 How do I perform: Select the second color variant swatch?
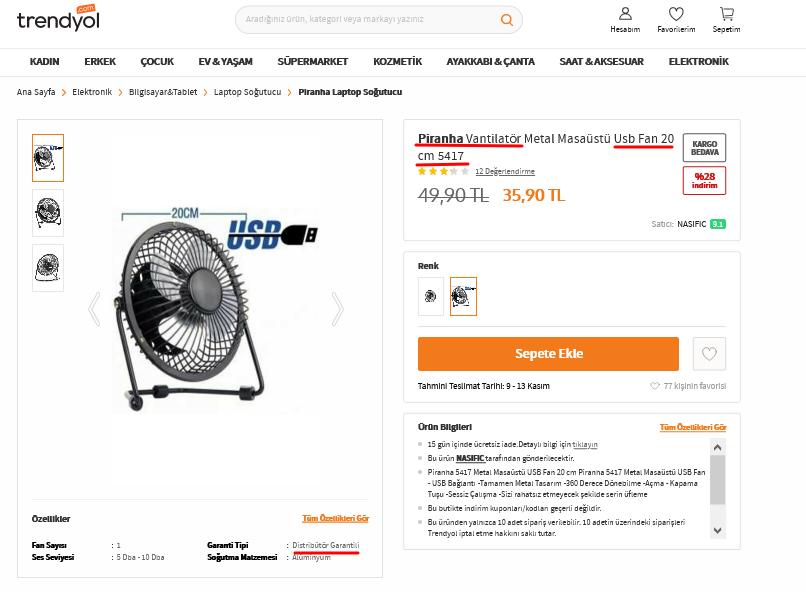pos(463,297)
